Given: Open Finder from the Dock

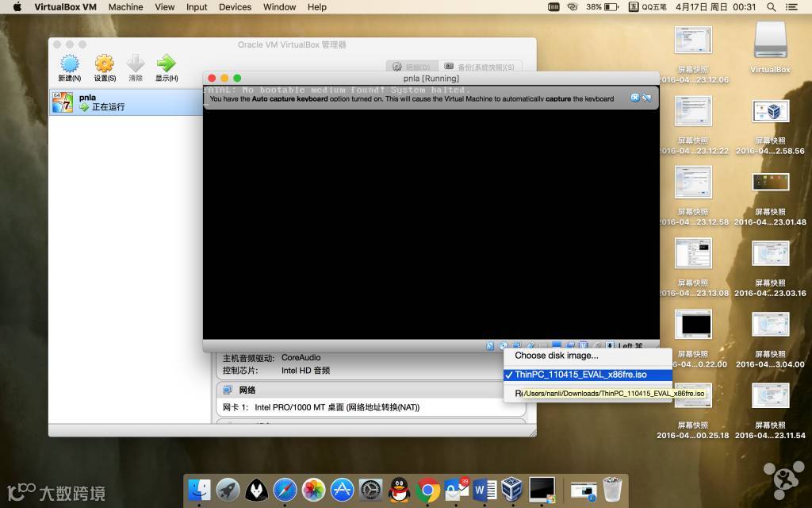Looking at the screenshot, I should [199, 489].
